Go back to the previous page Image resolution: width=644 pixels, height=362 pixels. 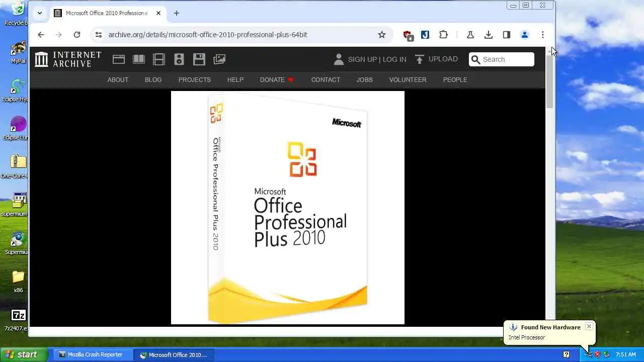(x=41, y=35)
